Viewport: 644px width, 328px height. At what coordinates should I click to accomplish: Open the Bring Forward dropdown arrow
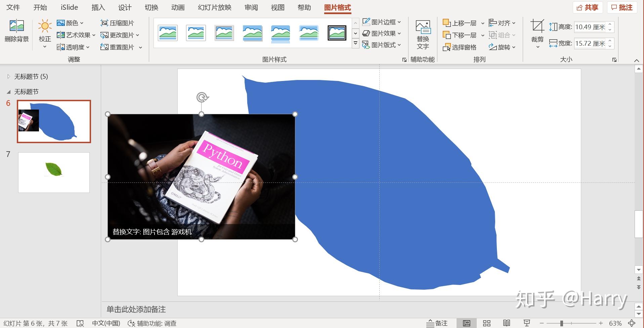click(483, 23)
